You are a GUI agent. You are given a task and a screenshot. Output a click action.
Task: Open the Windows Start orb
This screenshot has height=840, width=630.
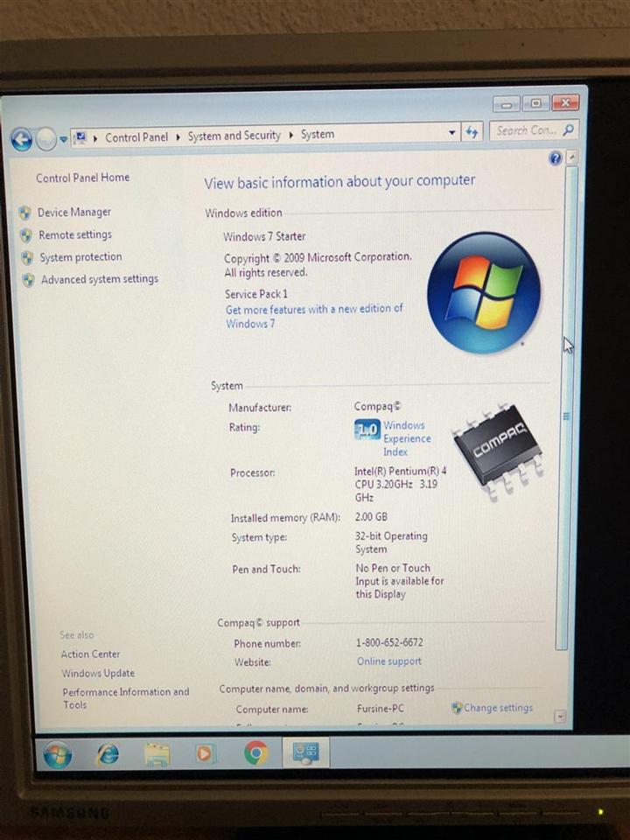(58, 755)
